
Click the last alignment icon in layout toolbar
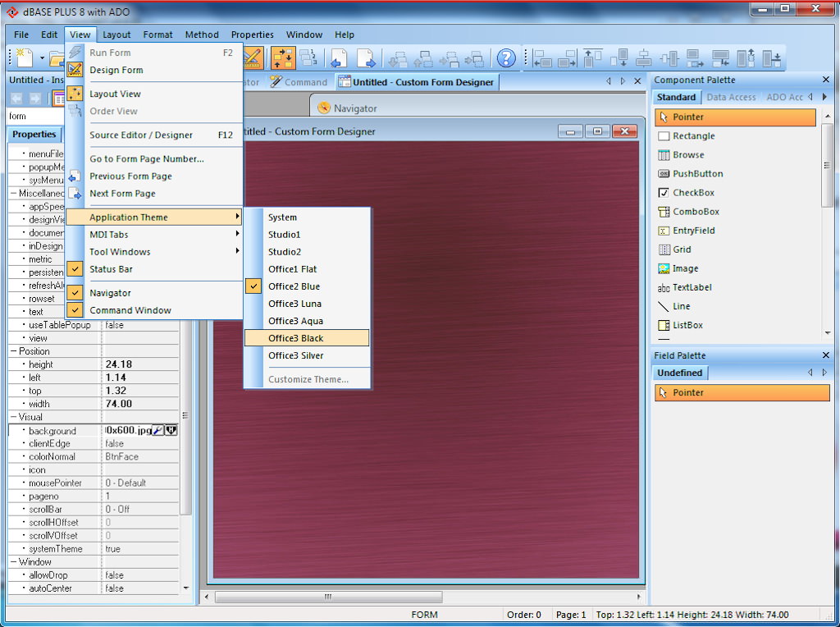click(x=771, y=58)
